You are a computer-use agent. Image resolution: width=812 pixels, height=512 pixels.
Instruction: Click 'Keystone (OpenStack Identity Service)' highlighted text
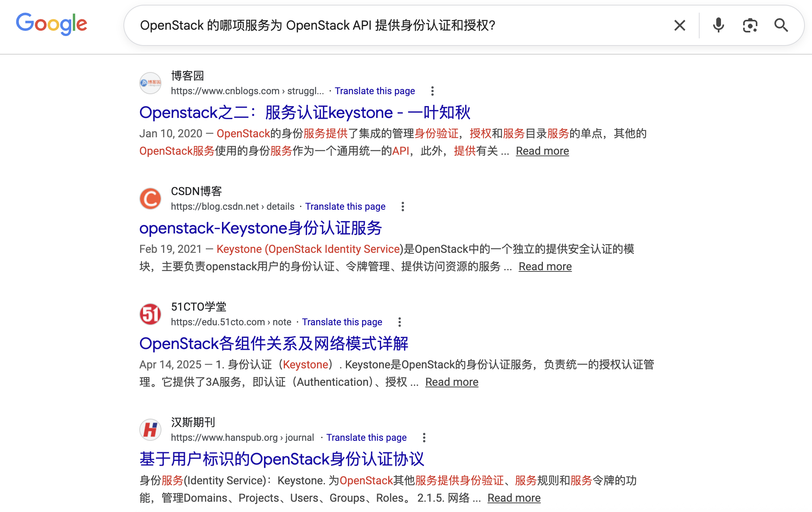pyautogui.click(x=308, y=249)
